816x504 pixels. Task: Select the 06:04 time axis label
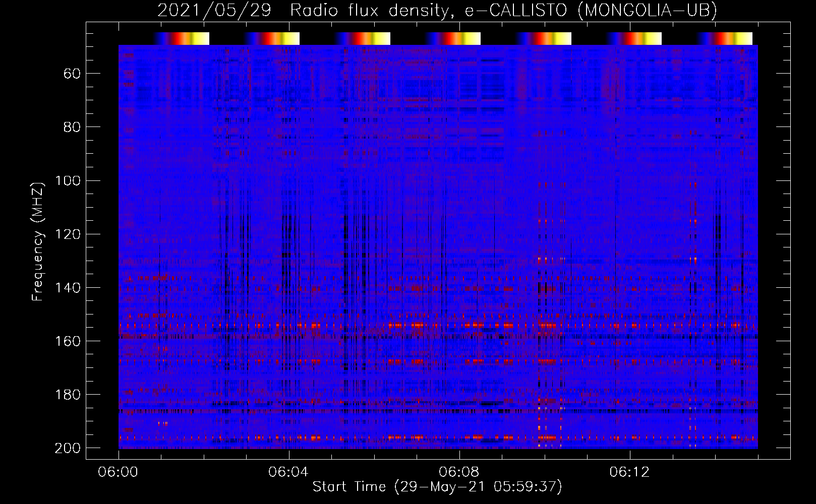point(288,472)
